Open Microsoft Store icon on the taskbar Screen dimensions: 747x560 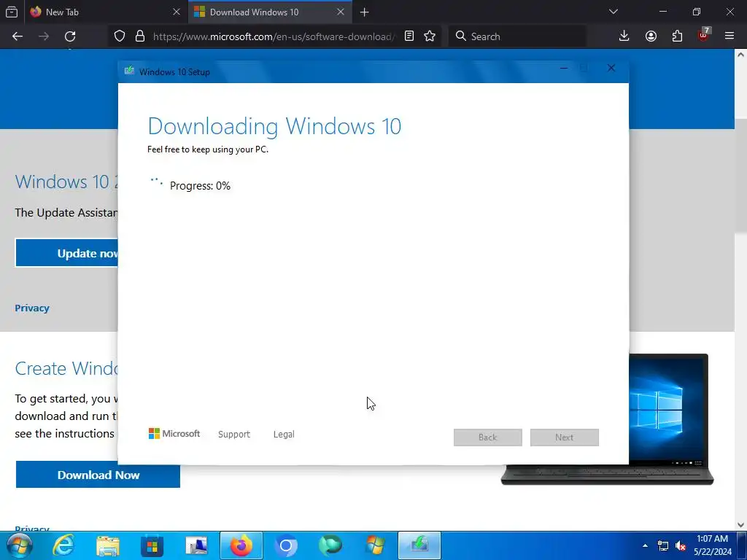(x=152, y=545)
